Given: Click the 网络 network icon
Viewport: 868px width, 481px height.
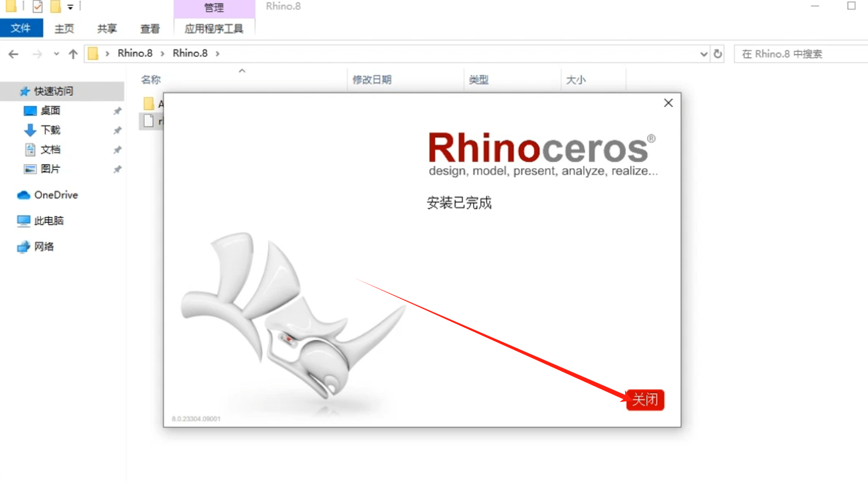Looking at the screenshot, I should coord(24,247).
